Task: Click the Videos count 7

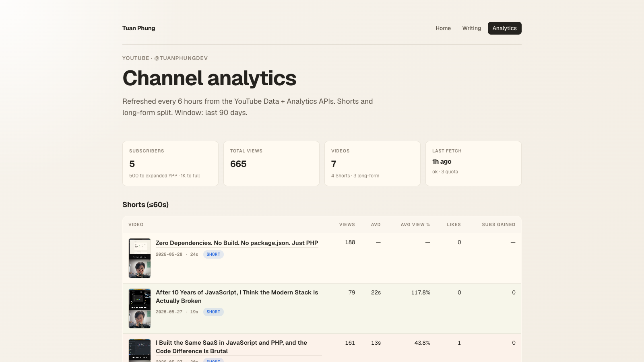Action: pos(334,164)
